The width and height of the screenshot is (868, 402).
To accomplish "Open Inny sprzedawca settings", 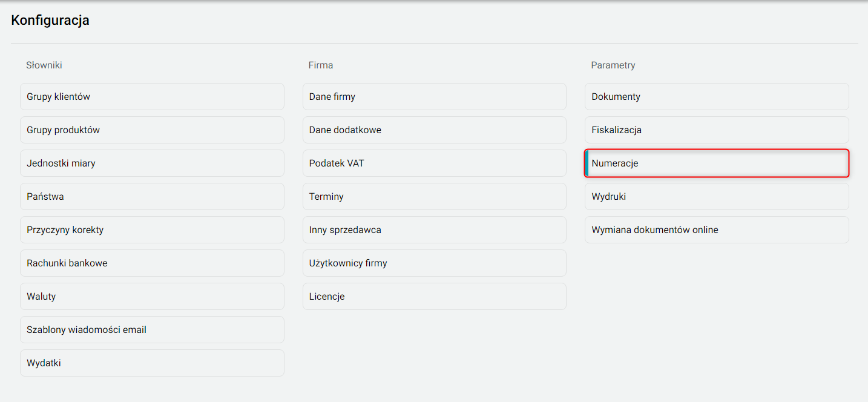I will [x=434, y=230].
